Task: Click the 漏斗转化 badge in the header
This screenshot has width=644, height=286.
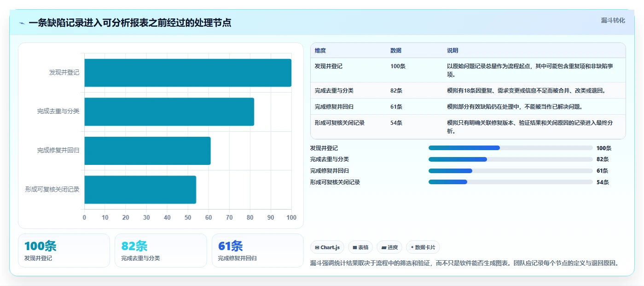Action: point(613,20)
